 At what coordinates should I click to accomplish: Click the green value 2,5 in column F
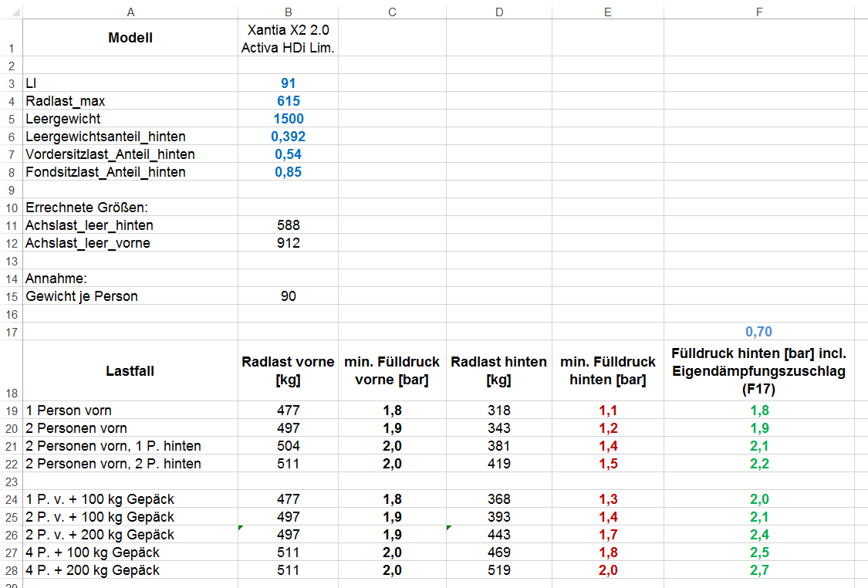[x=759, y=552]
